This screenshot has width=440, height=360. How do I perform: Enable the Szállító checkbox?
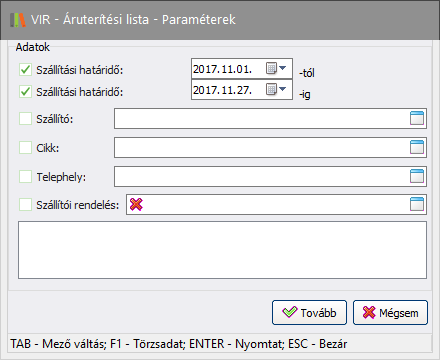pyautogui.click(x=25, y=119)
